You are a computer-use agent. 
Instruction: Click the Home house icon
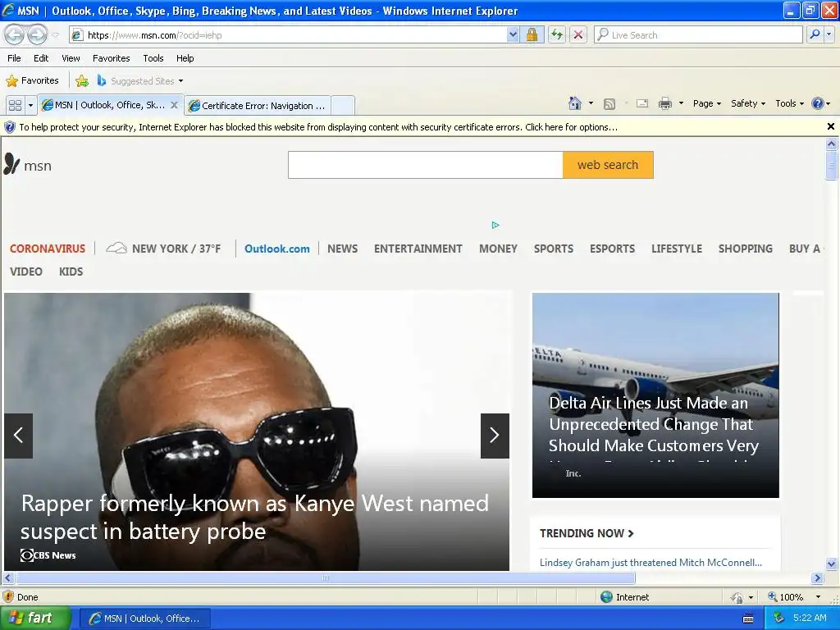coord(575,103)
